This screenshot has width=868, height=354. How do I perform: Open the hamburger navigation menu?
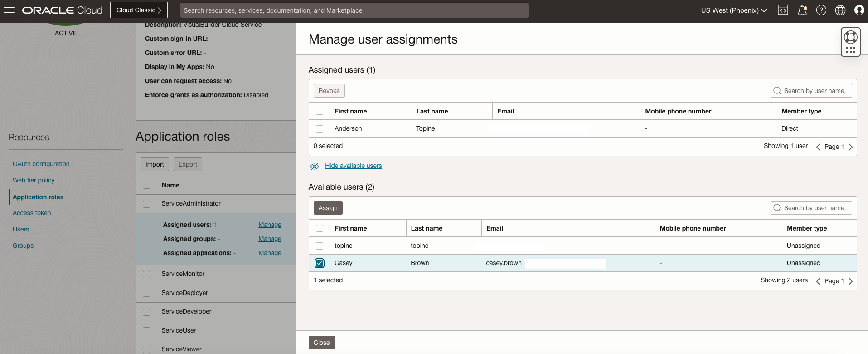(9, 10)
